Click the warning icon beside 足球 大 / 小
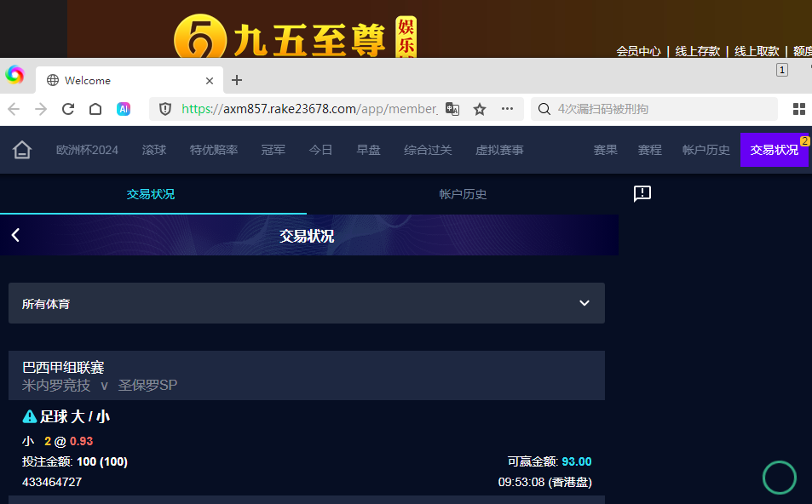The height and width of the screenshot is (504, 812). (x=28, y=416)
